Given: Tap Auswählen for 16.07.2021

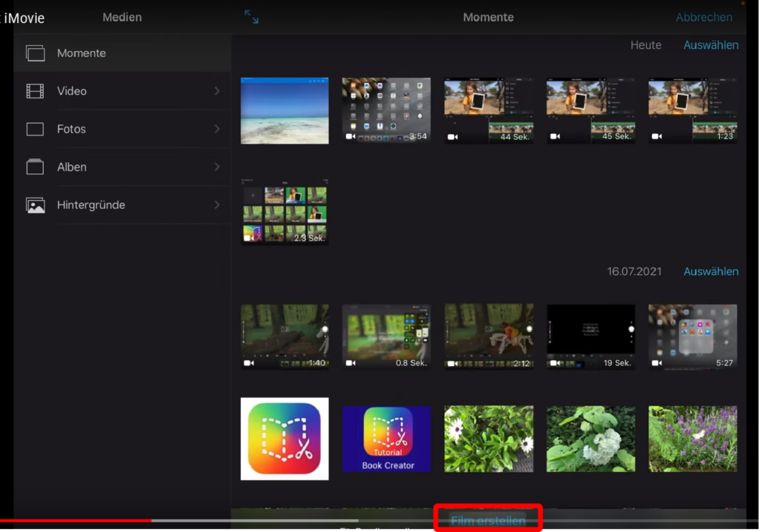Looking at the screenshot, I should click(x=710, y=271).
